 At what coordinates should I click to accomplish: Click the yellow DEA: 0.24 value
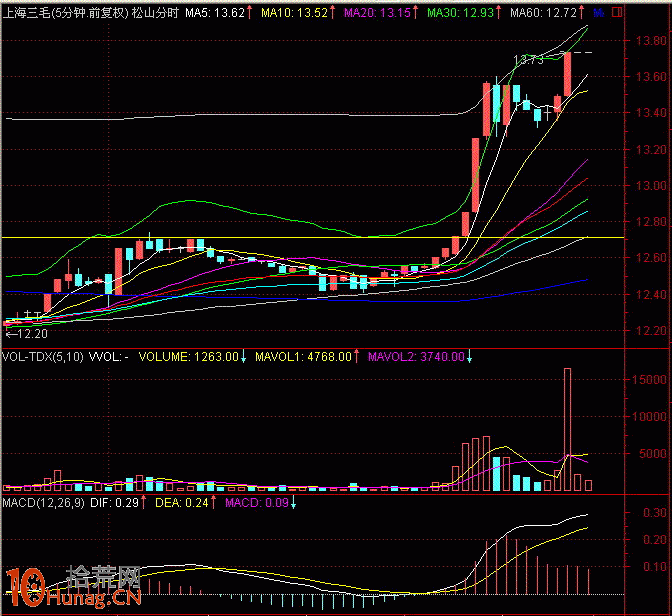(x=182, y=503)
